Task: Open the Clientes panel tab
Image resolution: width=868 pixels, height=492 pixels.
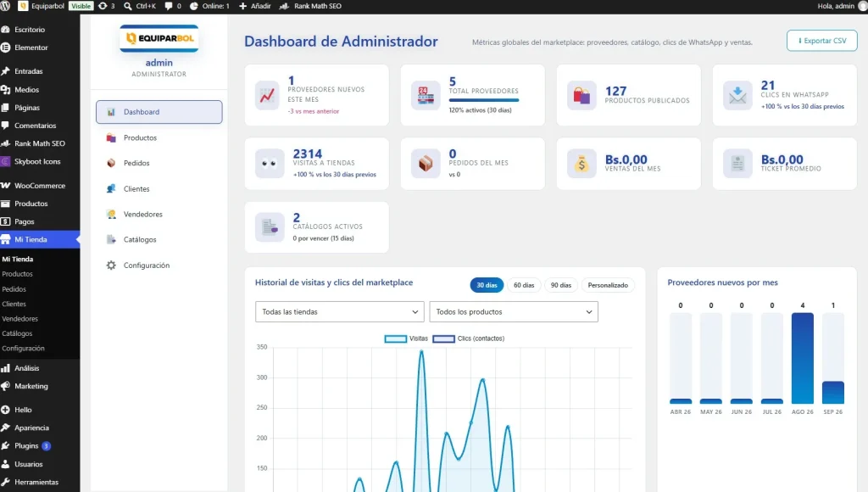Action: coord(159,188)
